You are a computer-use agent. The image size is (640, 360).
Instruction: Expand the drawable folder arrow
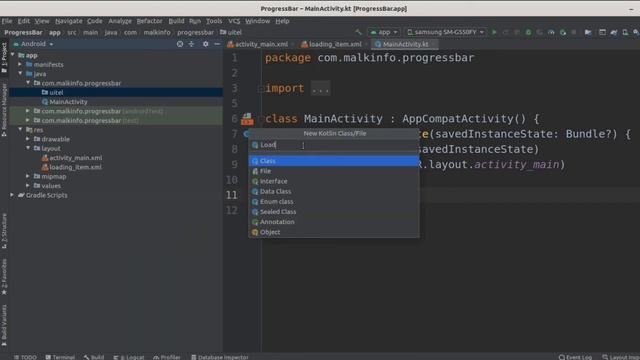(x=28, y=139)
